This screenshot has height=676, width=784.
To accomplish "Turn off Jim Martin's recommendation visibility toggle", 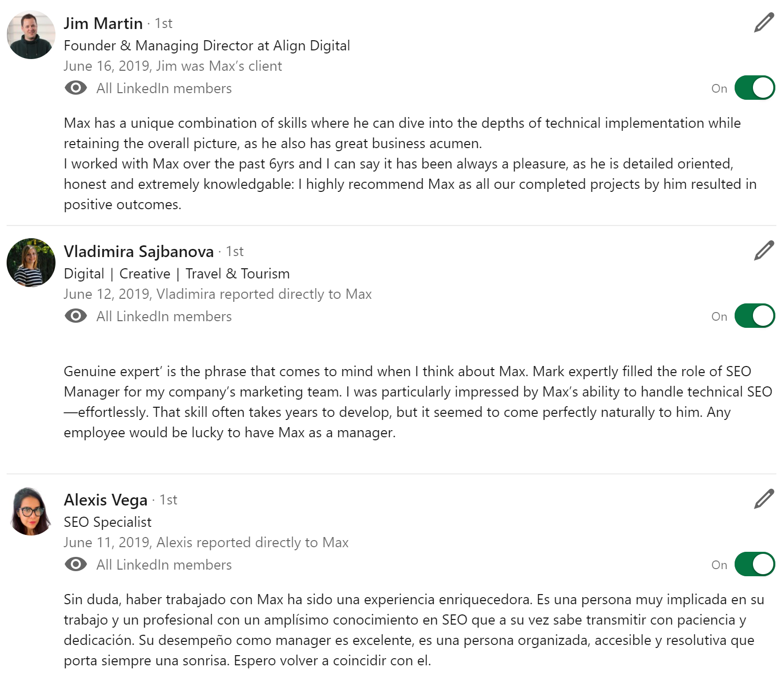I will 754,88.
